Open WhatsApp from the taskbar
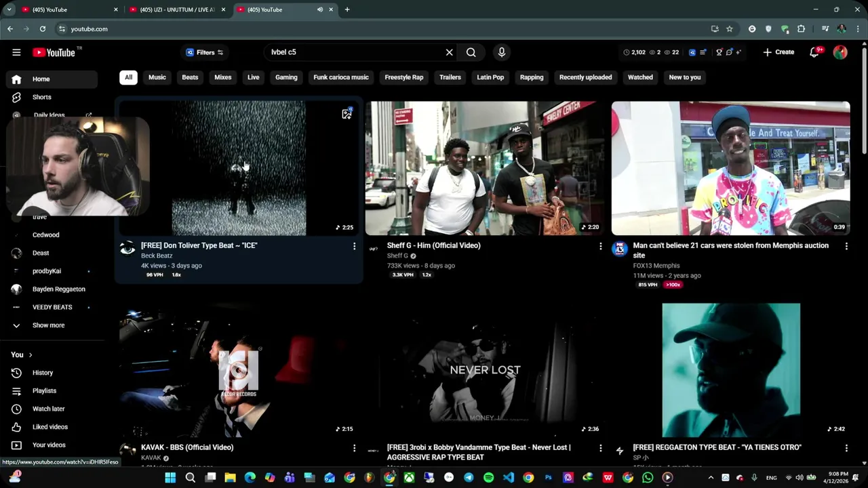This screenshot has height=488, width=868. point(648,478)
